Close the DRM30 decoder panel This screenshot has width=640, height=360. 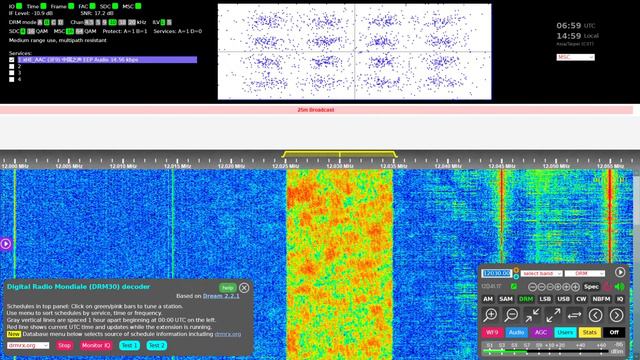point(244,288)
